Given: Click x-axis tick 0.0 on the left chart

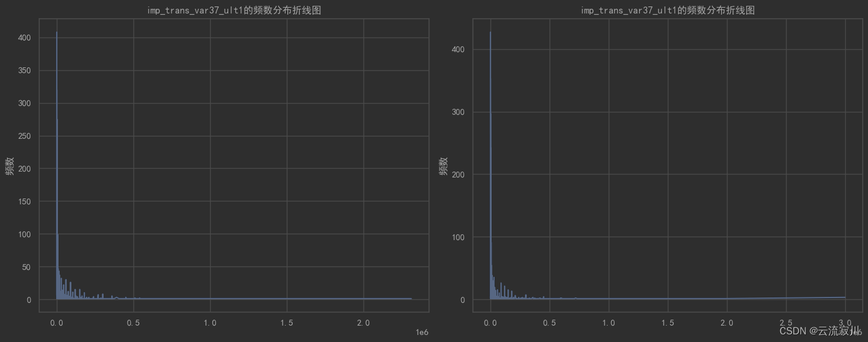Looking at the screenshot, I should click(x=57, y=323).
